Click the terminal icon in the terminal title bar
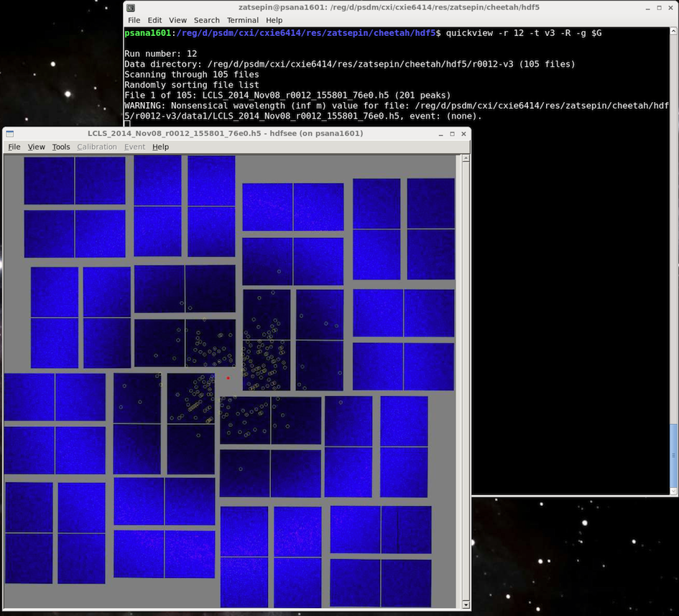This screenshot has width=679, height=616. [130, 8]
